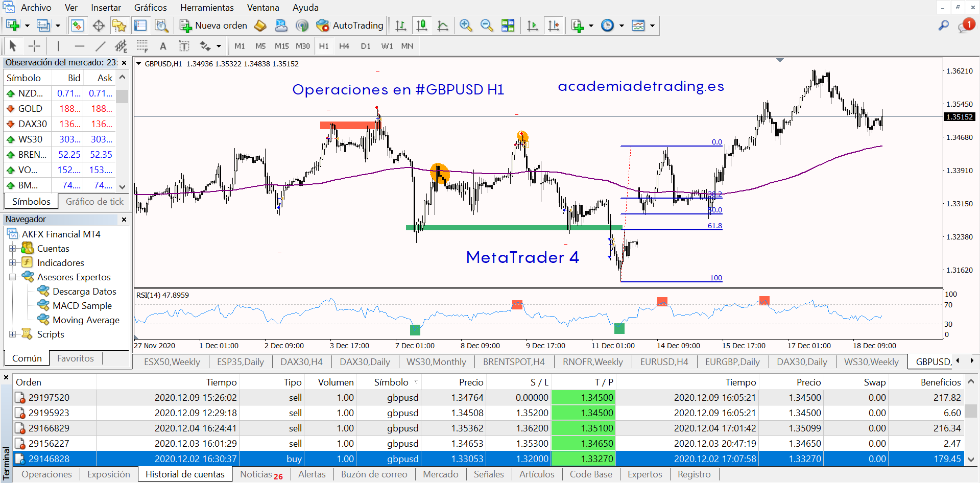980x483 pixels.
Task: Select MACD Sample expert advisor
Action: click(x=82, y=306)
